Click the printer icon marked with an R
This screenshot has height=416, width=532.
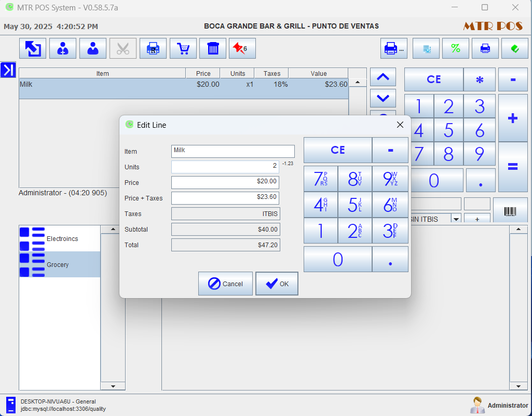coord(153,49)
